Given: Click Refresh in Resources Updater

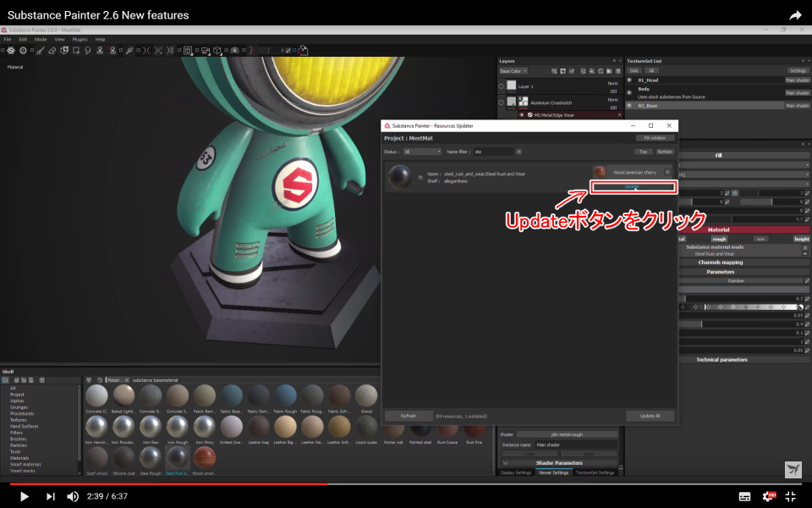Looking at the screenshot, I should (408, 416).
